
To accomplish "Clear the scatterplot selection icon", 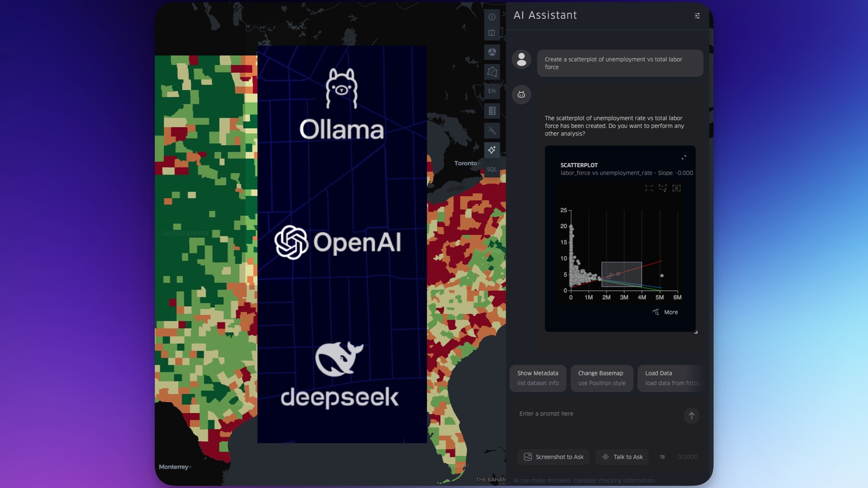I will click(x=676, y=188).
